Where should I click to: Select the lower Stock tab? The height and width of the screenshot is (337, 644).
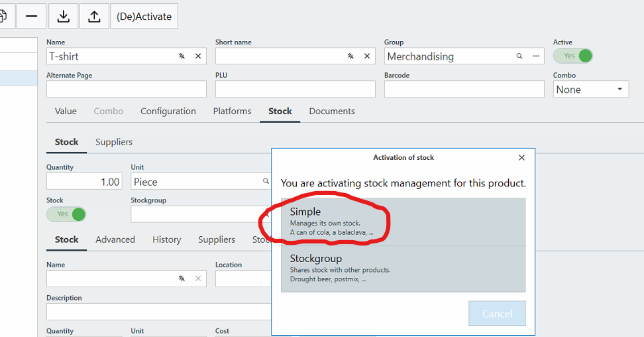pyautogui.click(x=66, y=240)
